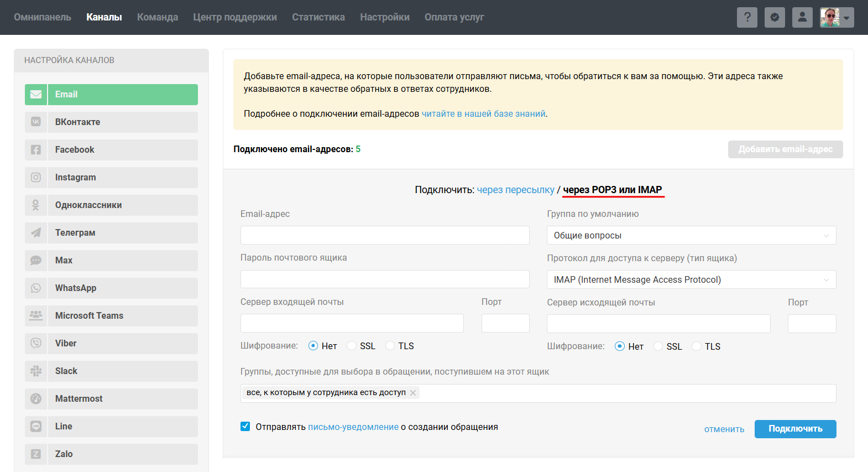868x472 pixels.
Task: Remove the 'все, к которым у сотрудника' tag
Action: (x=413, y=393)
